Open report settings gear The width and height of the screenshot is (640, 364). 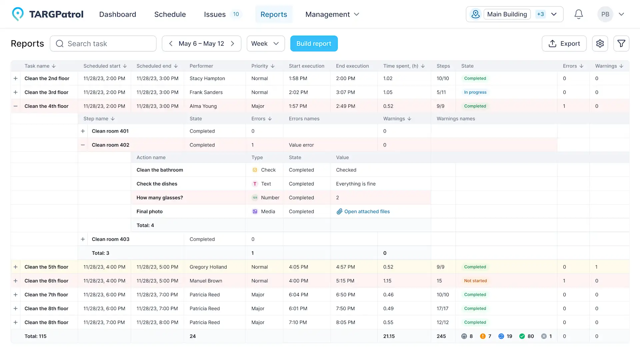click(x=600, y=44)
